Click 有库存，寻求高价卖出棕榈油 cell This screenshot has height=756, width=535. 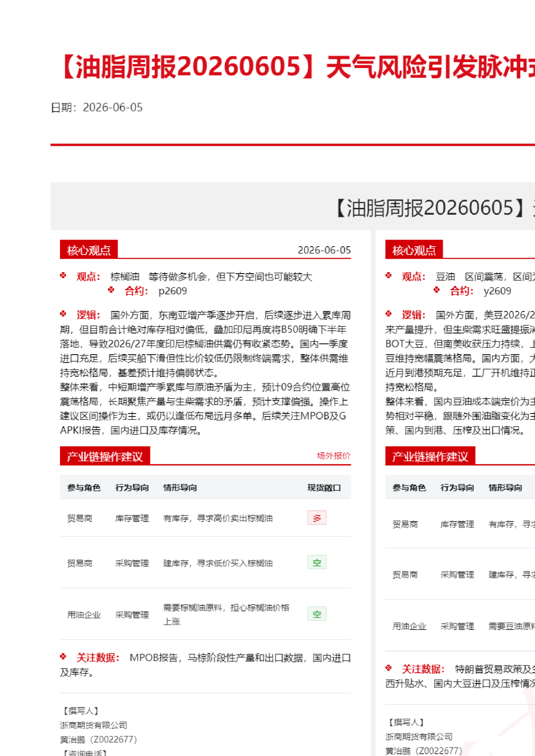pos(218,518)
